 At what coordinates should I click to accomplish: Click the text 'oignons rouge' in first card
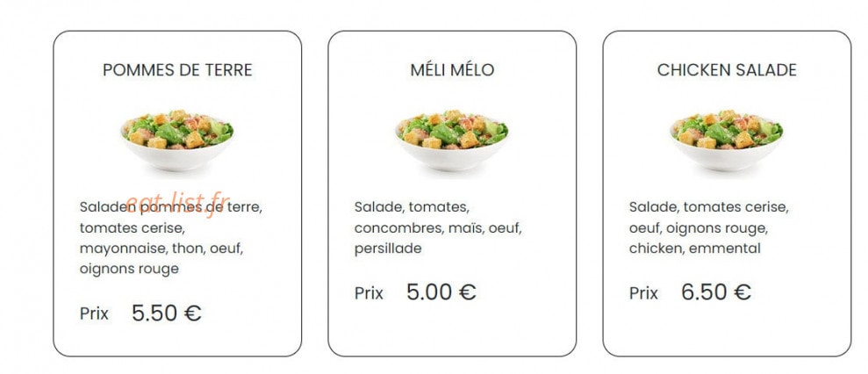pyautogui.click(x=129, y=270)
